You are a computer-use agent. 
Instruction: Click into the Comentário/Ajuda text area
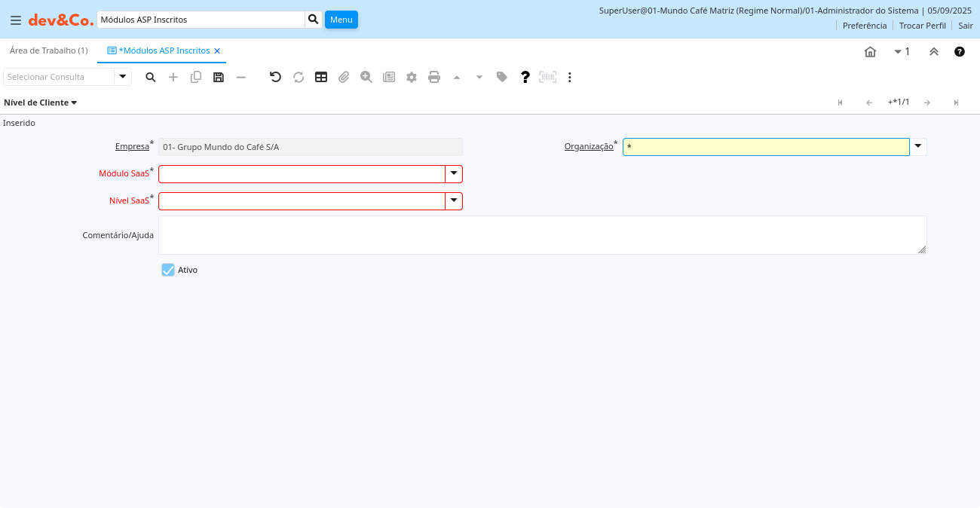click(541, 235)
